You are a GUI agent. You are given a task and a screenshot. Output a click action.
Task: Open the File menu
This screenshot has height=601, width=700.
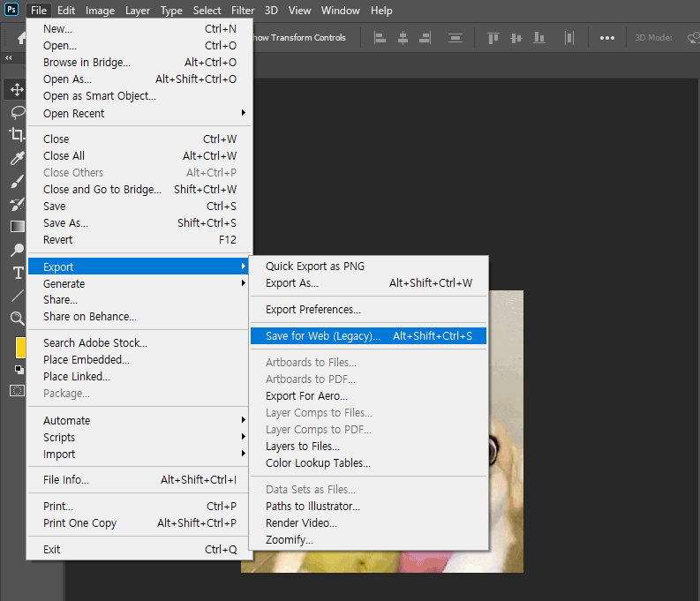[x=39, y=11]
